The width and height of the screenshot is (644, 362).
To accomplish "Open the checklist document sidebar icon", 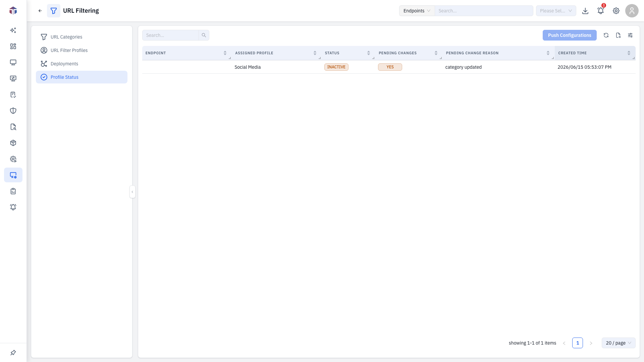I will [13, 95].
